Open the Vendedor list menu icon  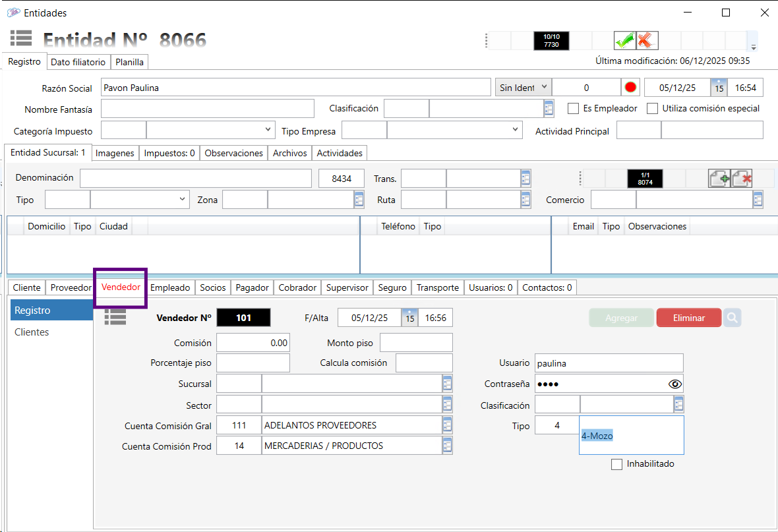tap(115, 317)
